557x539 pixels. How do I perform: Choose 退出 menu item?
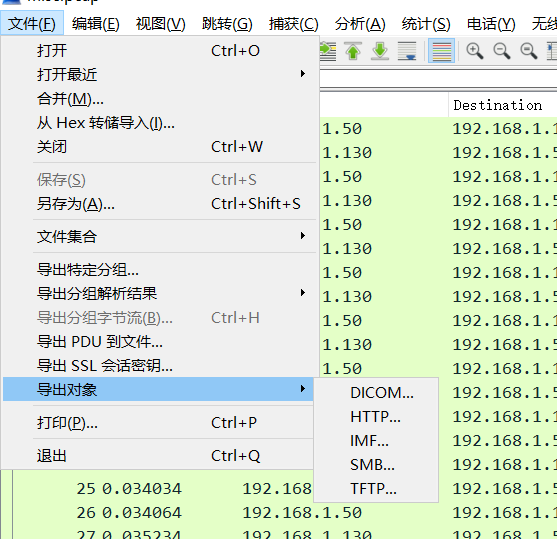point(158,456)
